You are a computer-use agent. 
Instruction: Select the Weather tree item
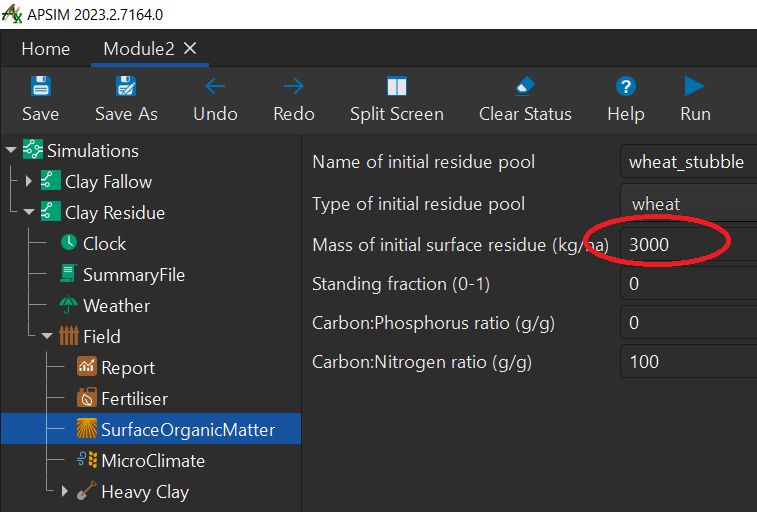click(x=116, y=305)
